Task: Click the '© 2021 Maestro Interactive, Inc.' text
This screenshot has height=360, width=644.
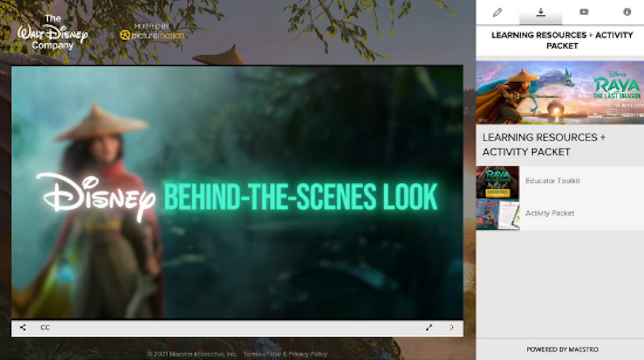Action: [191, 354]
